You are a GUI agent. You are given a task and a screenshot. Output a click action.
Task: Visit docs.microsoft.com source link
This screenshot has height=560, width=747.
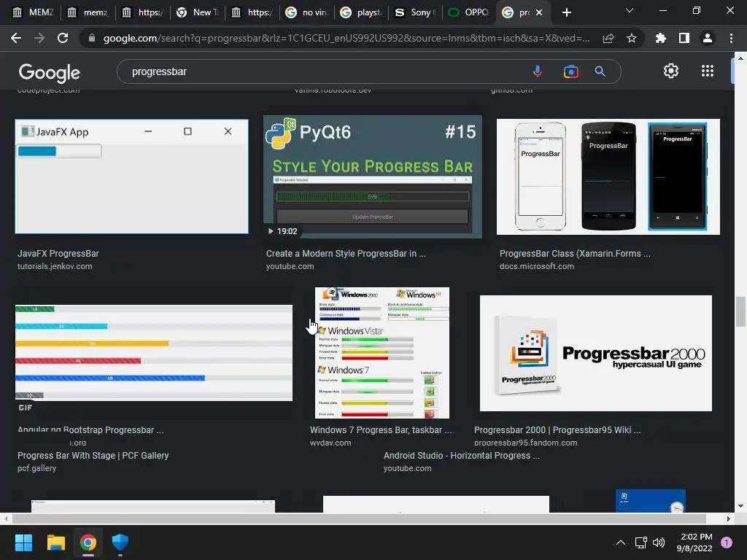537,266
